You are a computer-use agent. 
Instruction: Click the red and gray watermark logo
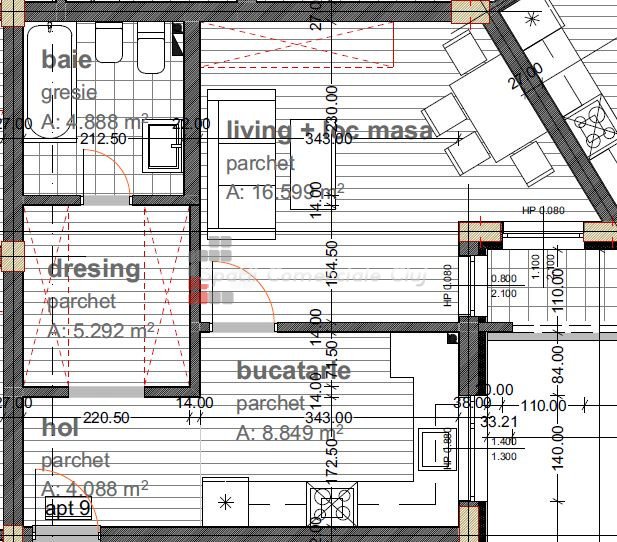(211, 269)
